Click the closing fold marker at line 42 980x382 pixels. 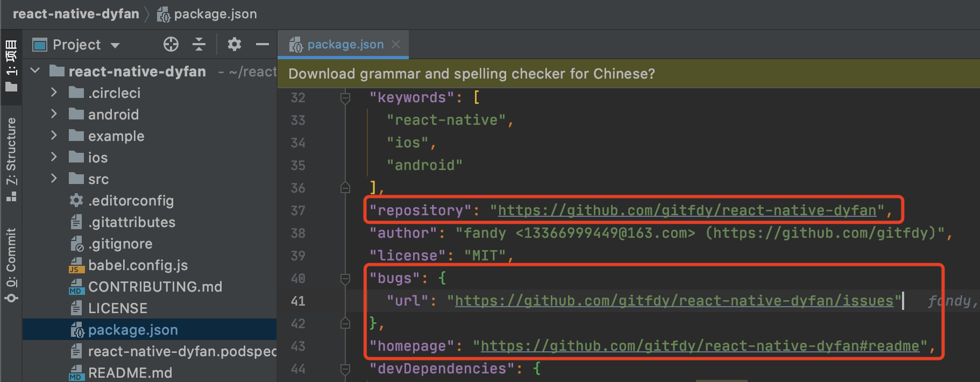(x=345, y=323)
